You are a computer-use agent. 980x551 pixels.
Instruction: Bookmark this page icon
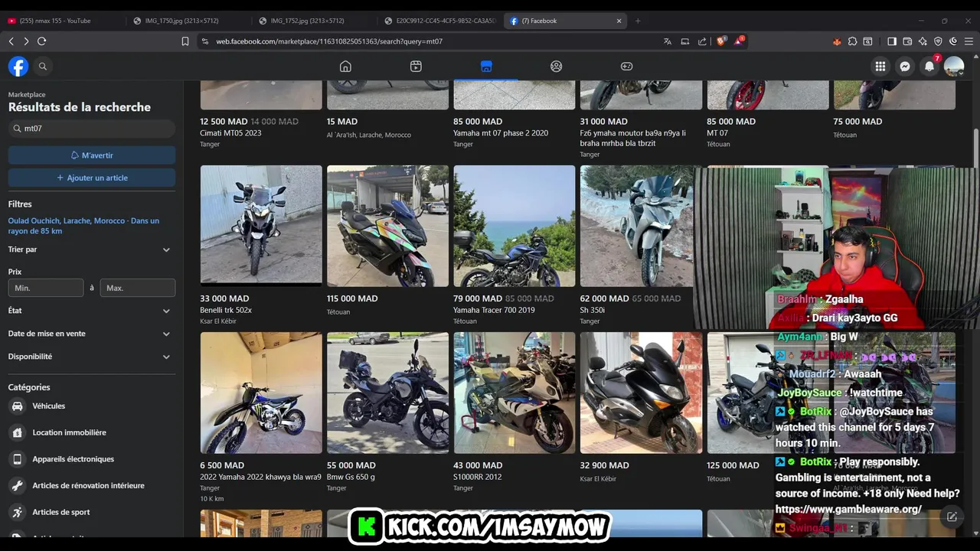pyautogui.click(x=185, y=41)
